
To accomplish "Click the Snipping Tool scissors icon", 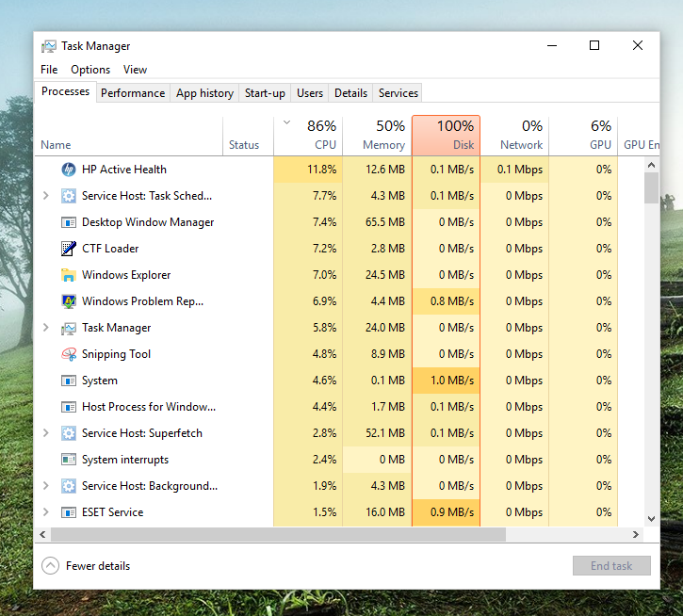I will point(69,354).
